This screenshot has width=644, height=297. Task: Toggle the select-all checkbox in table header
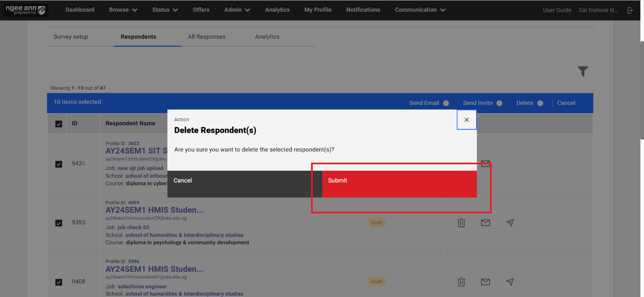[59, 124]
